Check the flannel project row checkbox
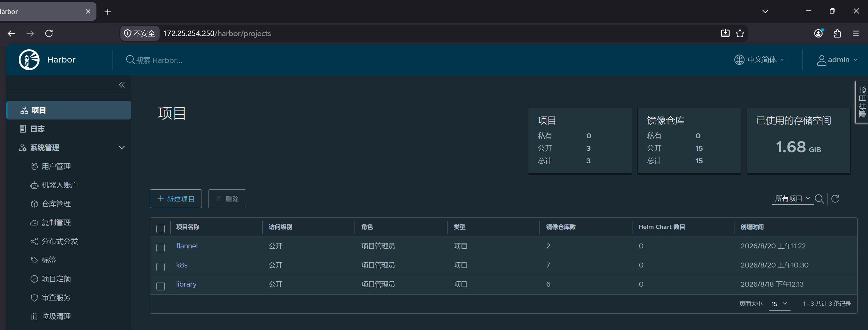 pos(161,248)
